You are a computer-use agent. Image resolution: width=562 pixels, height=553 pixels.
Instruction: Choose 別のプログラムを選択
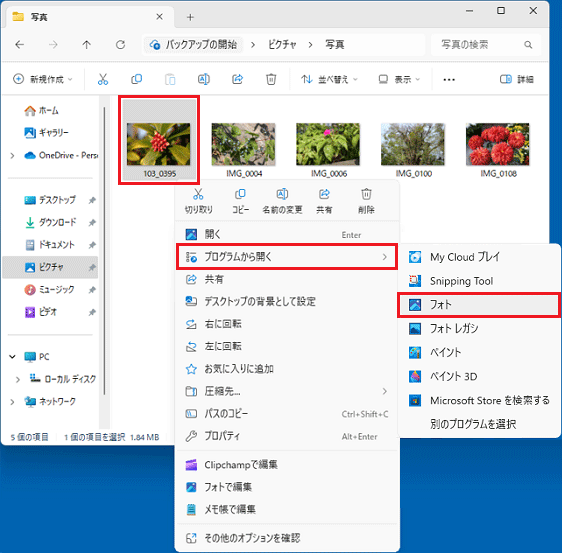pos(478,424)
